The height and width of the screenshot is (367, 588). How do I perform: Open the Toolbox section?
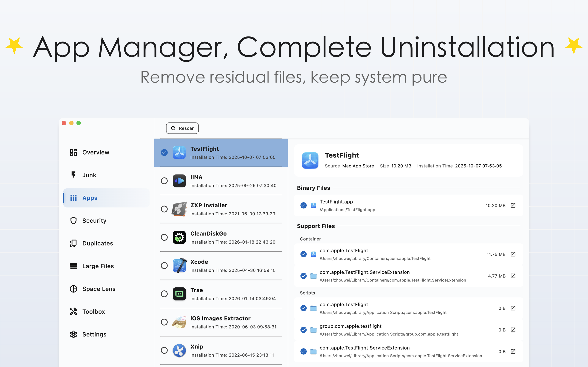[93, 311]
